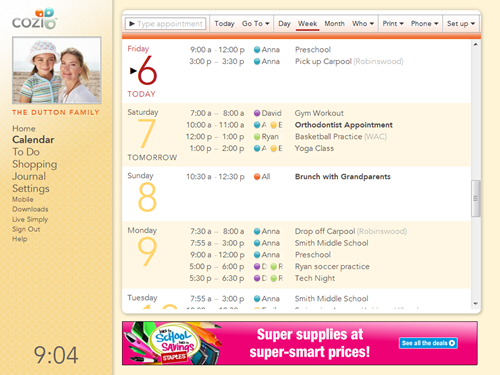Open the Tech Night event
Viewport: 500px width, 375px height.
click(x=315, y=278)
